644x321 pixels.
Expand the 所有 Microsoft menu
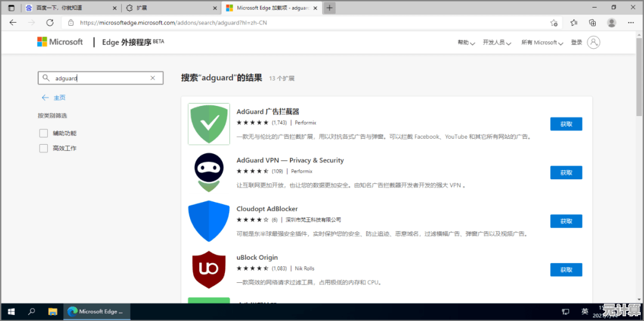pyautogui.click(x=541, y=43)
